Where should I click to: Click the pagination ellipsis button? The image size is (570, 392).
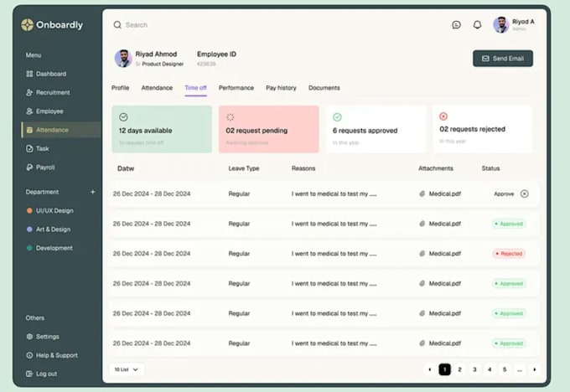[x=520, y=369]
